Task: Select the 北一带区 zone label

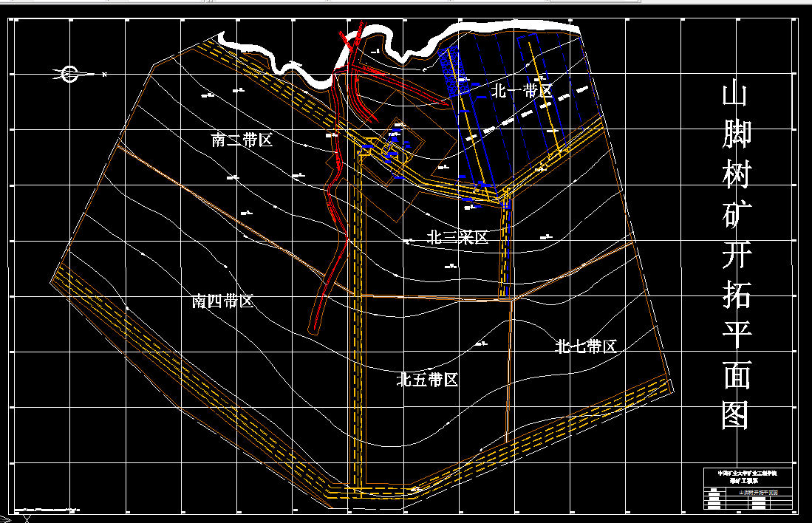Action: tap(522, 91)
